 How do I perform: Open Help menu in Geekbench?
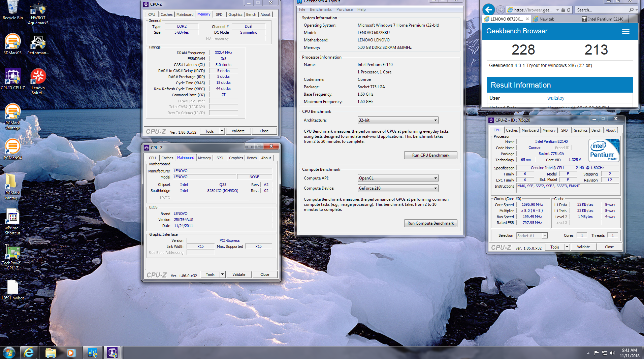[361, 9]
